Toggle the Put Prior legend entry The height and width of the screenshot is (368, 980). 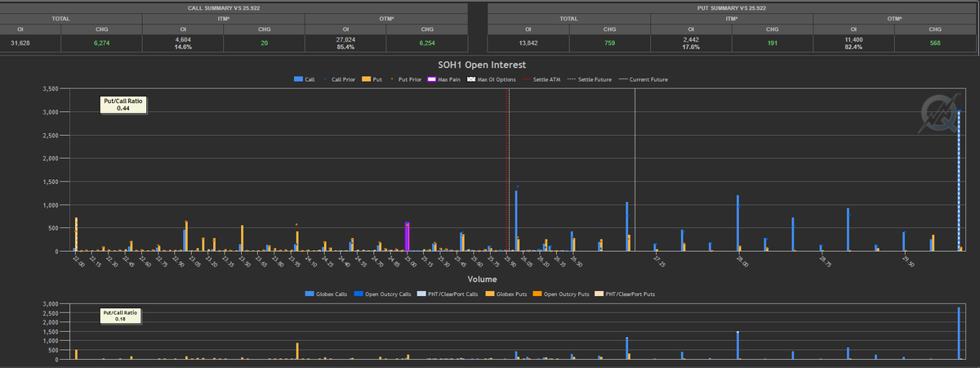(x=405, y=79)
